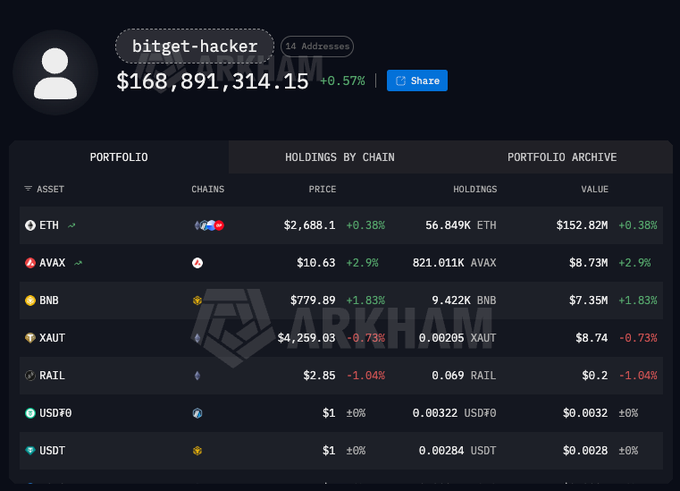Click the ETH price $2,688.1
Viewport: 680px width, 491px height.
(x=309, y=225)
